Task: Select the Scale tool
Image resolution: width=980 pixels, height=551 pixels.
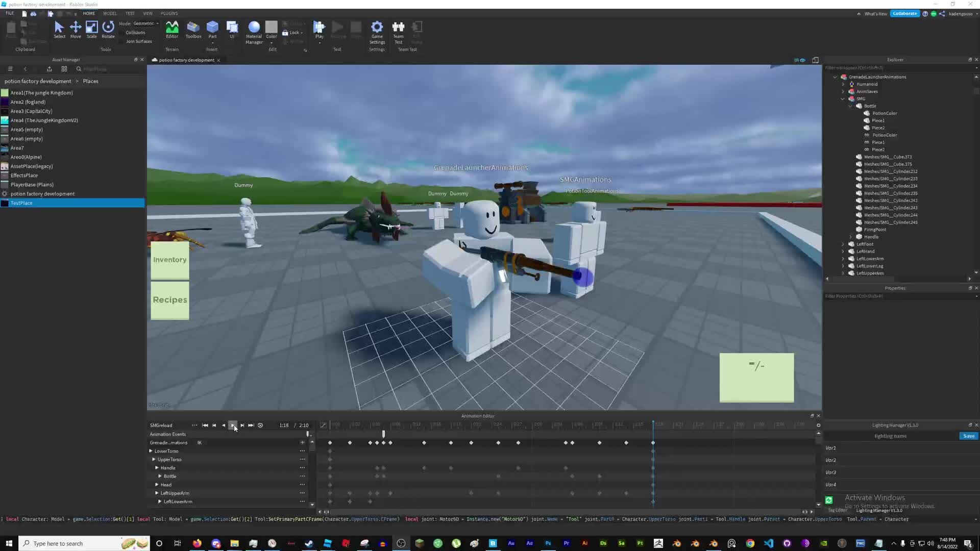Action: tap(91, 30)
